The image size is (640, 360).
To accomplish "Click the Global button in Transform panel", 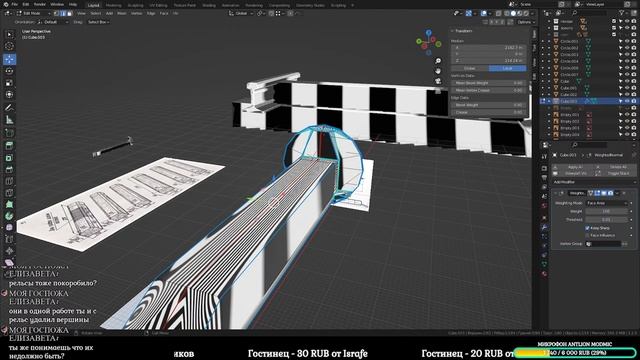I will [469, 68].
